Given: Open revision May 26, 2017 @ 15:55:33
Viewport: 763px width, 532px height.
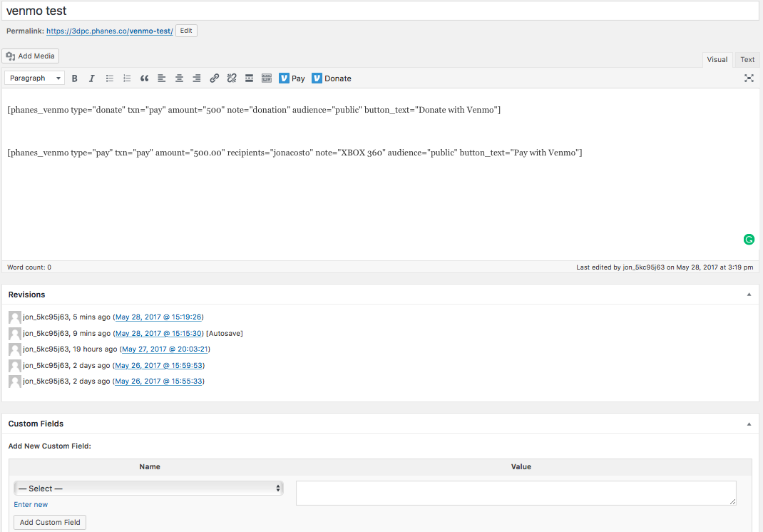Looking at the screenshot, I should click(x=158, y=381).
